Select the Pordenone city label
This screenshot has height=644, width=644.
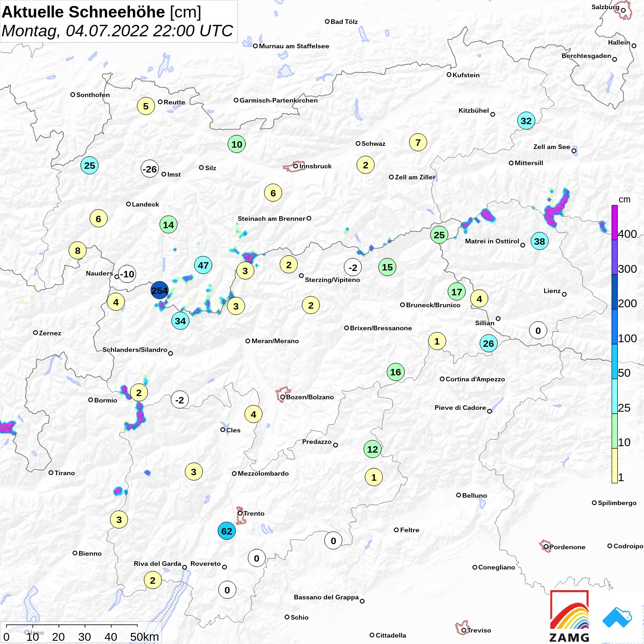tap(568, 547)
